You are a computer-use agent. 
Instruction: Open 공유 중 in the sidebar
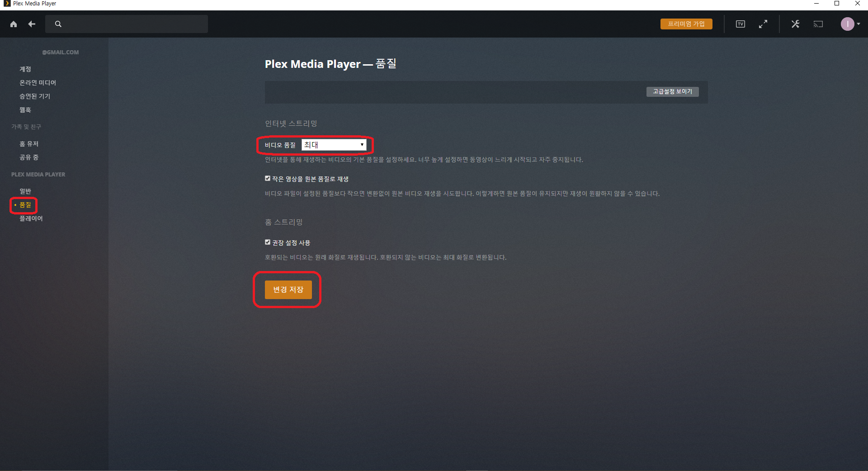click(29, 157)
